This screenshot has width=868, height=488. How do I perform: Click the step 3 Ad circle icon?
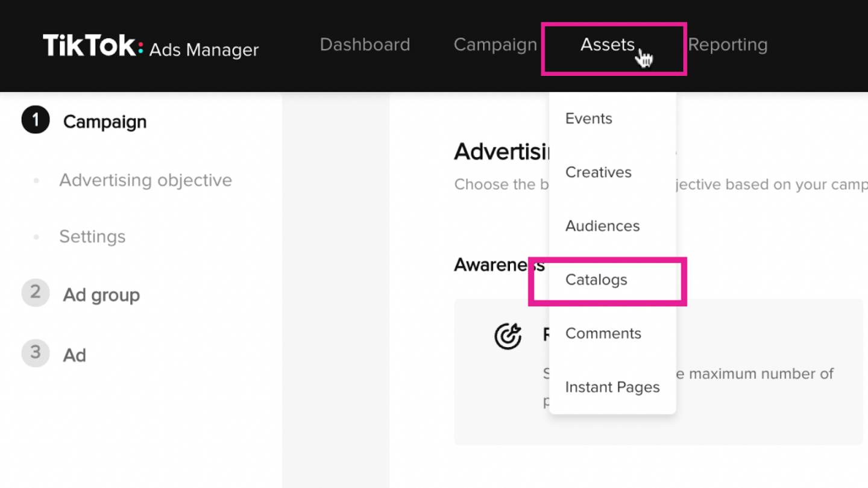point(36,353)
